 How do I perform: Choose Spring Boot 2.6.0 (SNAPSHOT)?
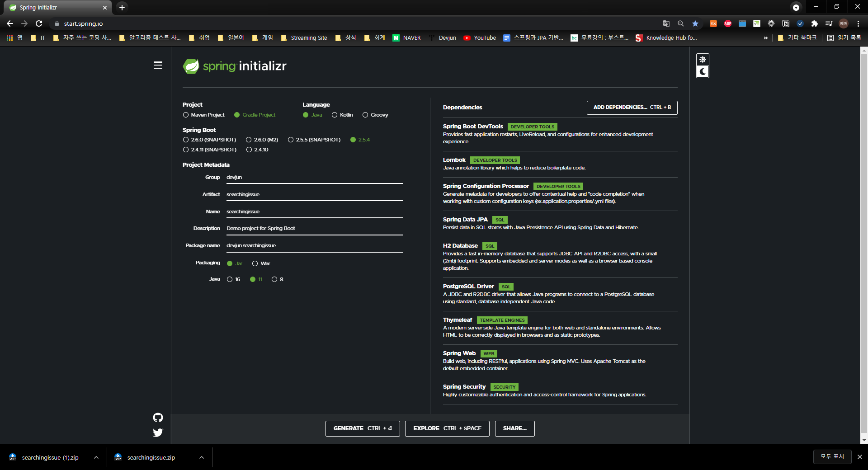[x=209, y=140]
